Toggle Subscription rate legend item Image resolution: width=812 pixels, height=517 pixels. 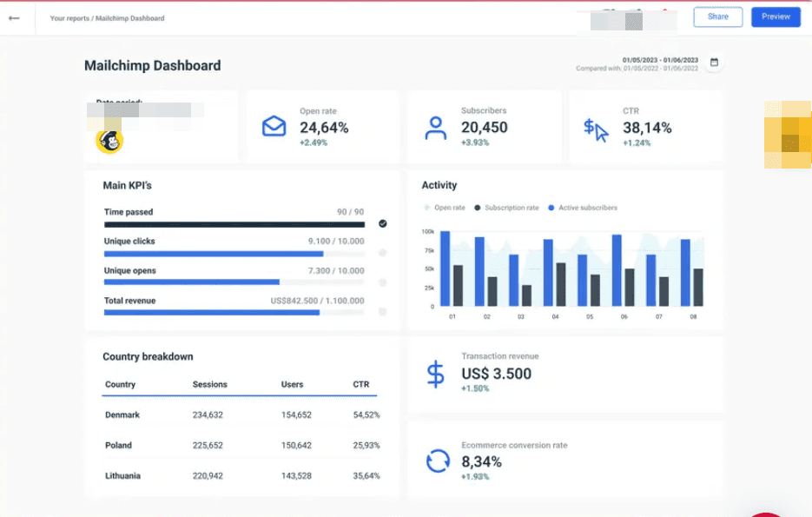507,208
